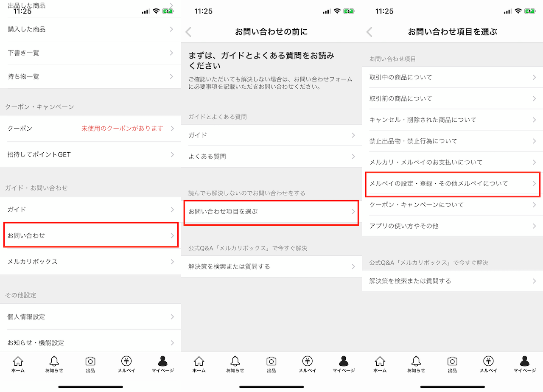This screenshot has height=392, width=543.
Task: Open 招待してポイントGET
Action: pos(90,154)
